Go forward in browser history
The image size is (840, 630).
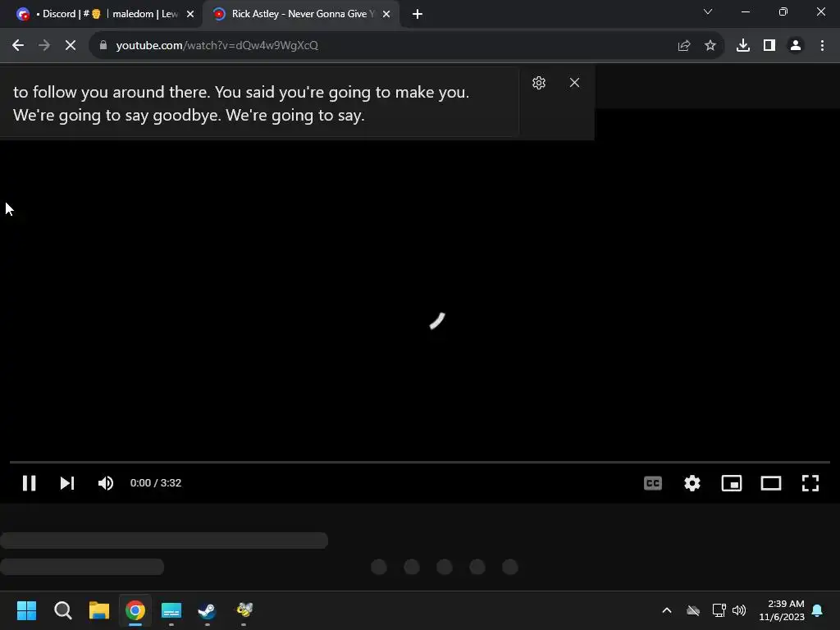coord(44,46)
